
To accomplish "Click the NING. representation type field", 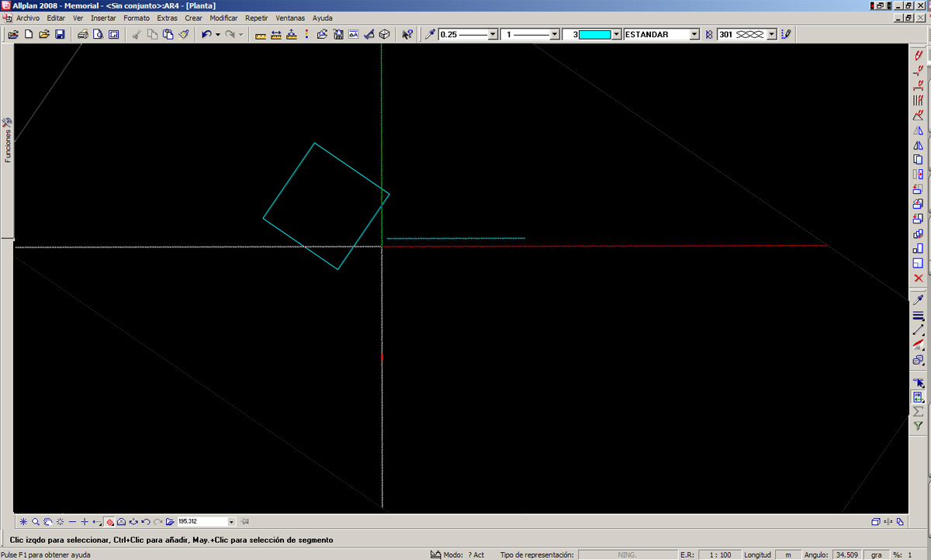I will pyautogui.click(x=627, y=555).
